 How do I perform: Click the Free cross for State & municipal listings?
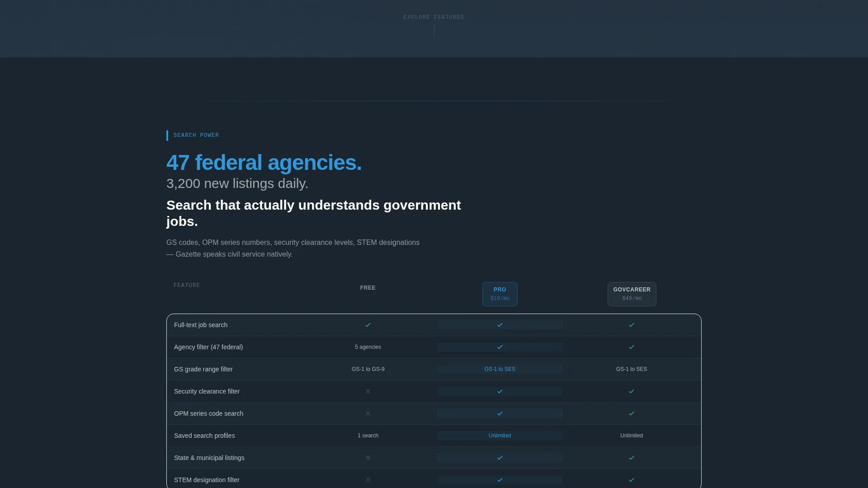click(x=368, y=458)
